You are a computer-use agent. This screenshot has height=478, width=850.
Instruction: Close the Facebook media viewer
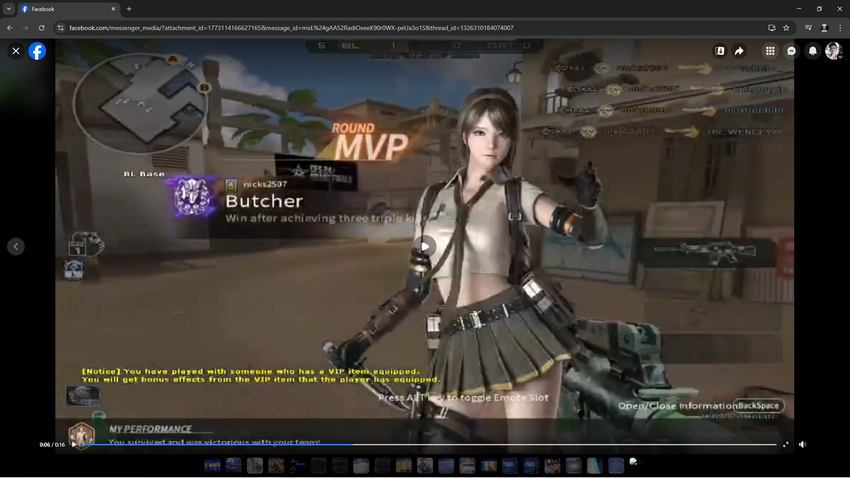16,51
